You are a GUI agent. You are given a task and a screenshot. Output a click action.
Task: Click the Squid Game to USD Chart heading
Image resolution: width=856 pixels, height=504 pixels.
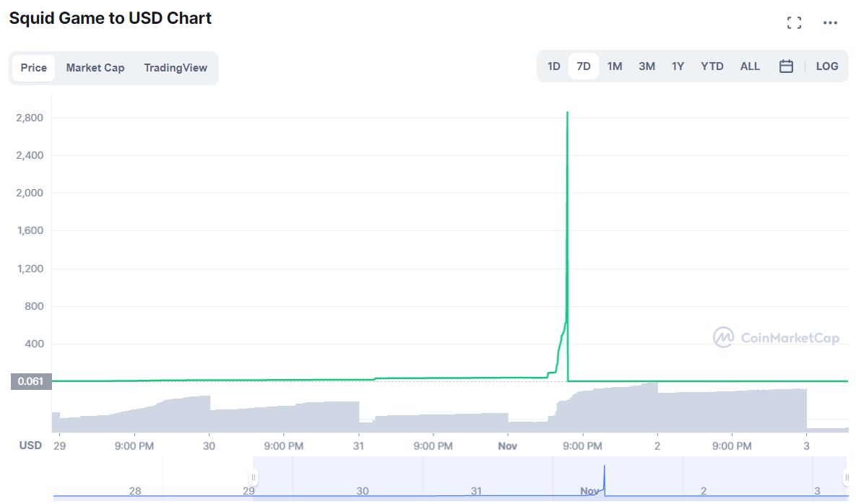coord(111,18)
